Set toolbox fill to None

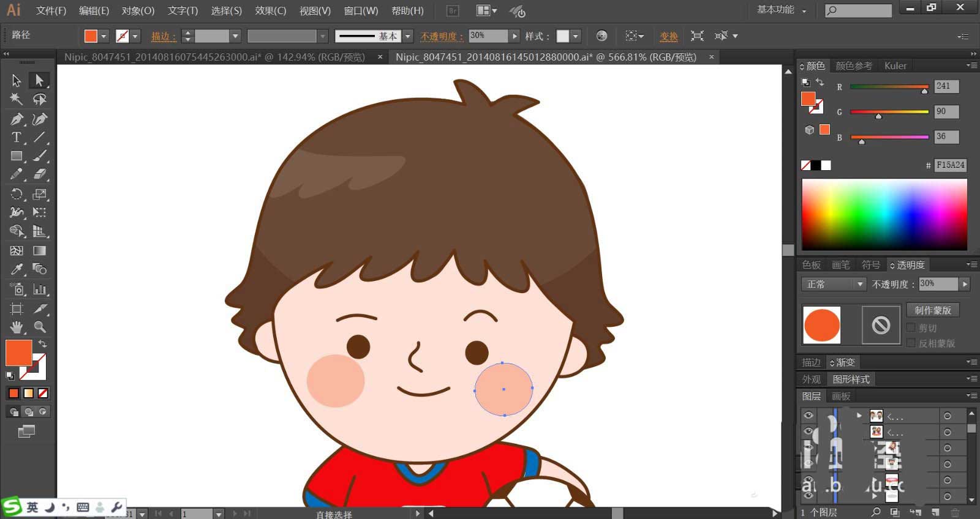tap(43, 393)
